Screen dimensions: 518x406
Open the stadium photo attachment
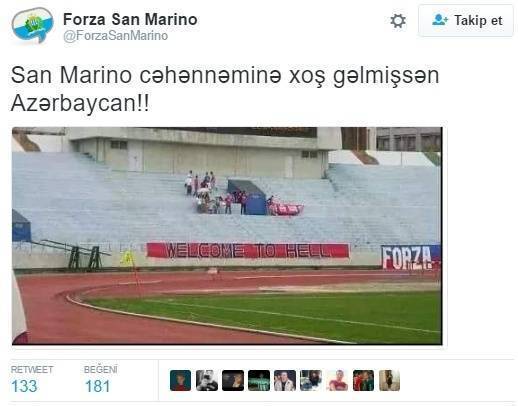pos(227,236)
